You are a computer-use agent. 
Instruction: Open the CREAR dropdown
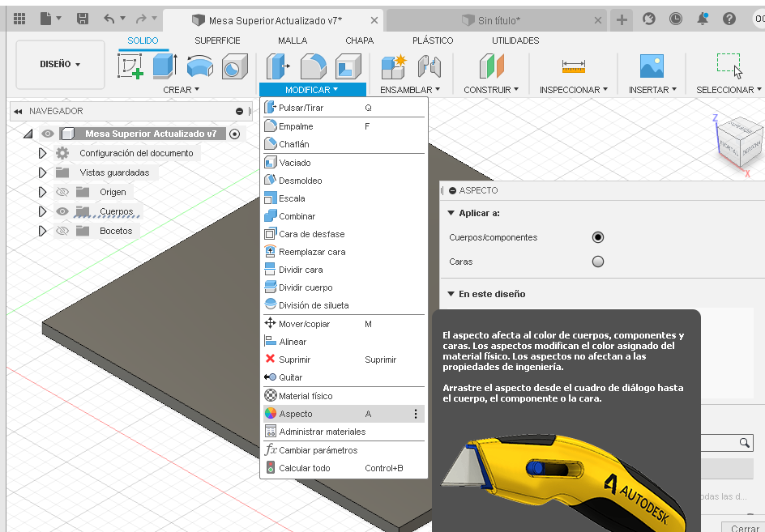coord(181,90)
